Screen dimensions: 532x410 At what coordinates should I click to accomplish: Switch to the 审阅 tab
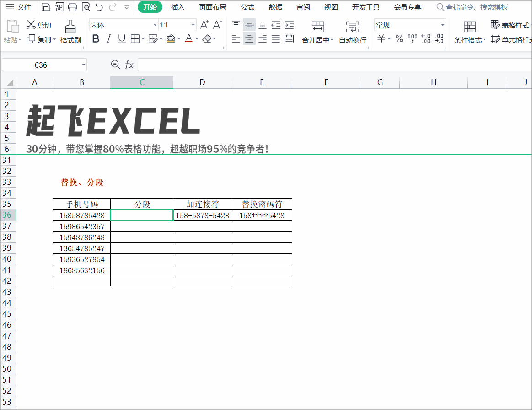point(303,7)
